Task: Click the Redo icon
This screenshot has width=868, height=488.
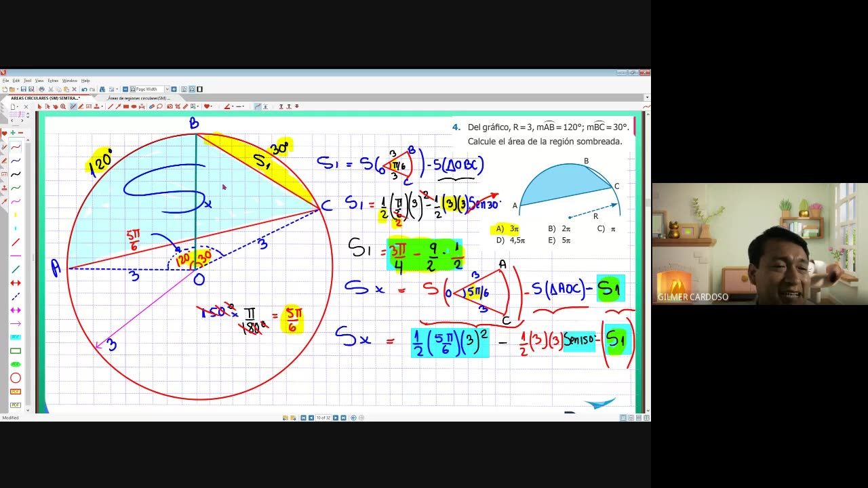Action: coord(92,89)
